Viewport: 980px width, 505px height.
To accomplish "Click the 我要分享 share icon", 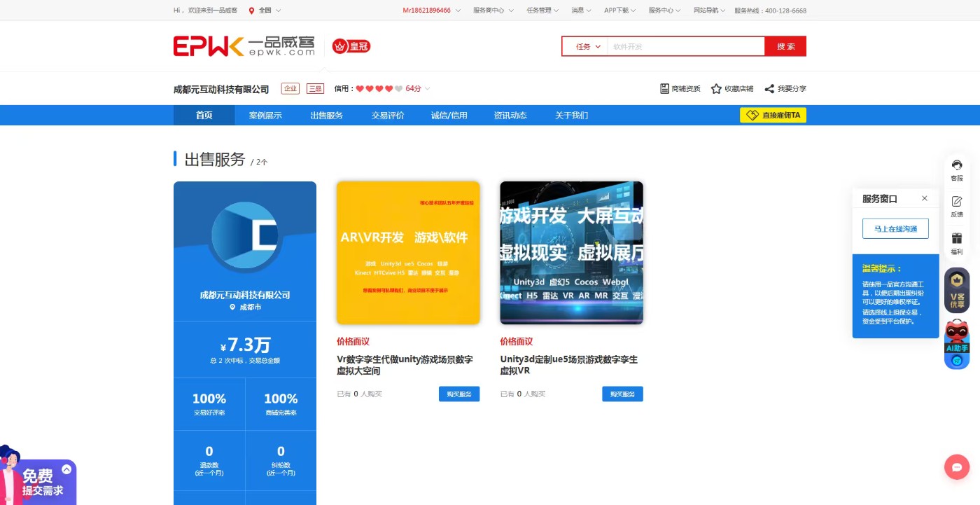I will tap(769, 89).
